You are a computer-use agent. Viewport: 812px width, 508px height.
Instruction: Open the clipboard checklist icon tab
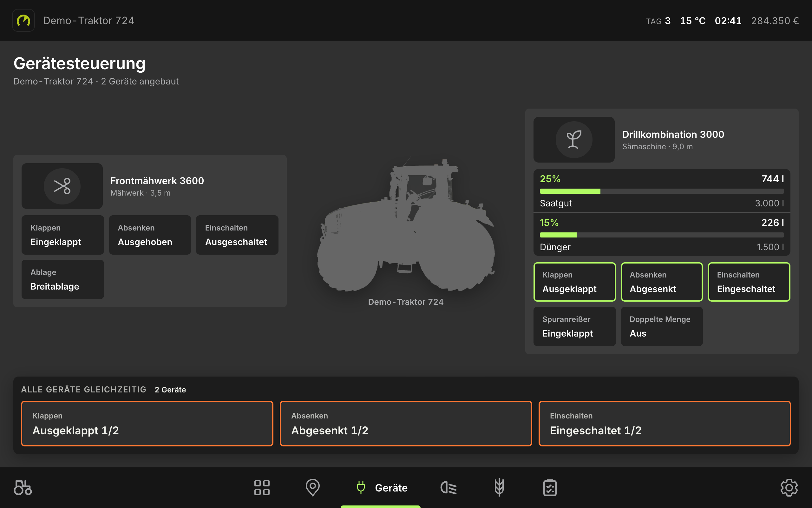click(x=550, y=487)
